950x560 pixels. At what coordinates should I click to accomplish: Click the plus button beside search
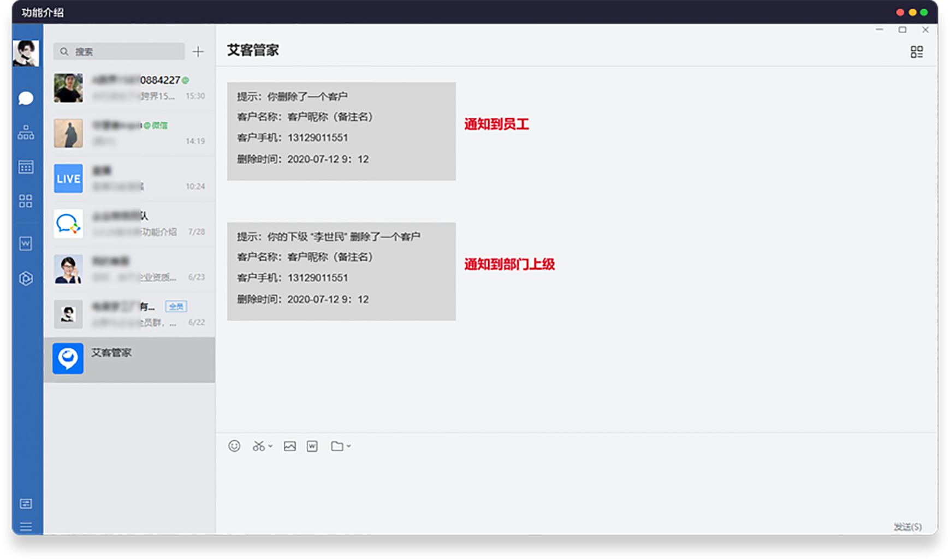click(x=198, y=52)
